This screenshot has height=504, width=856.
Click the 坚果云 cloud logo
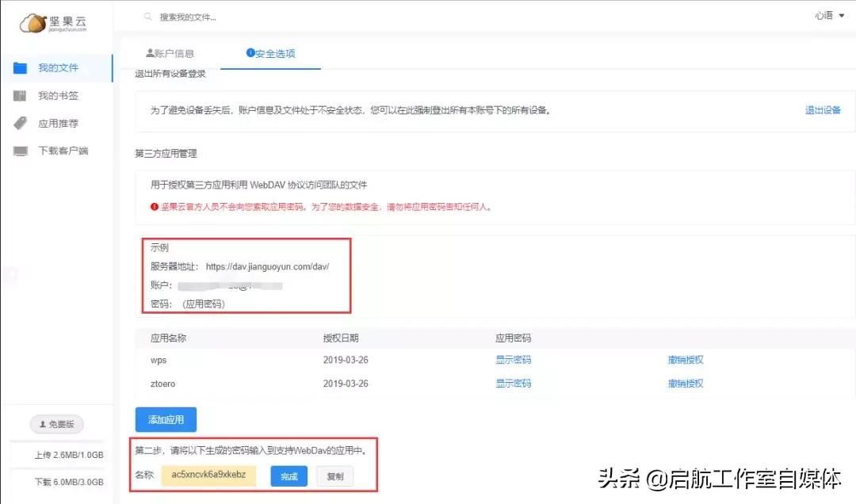pyautogui.click(x=33, y=22)
